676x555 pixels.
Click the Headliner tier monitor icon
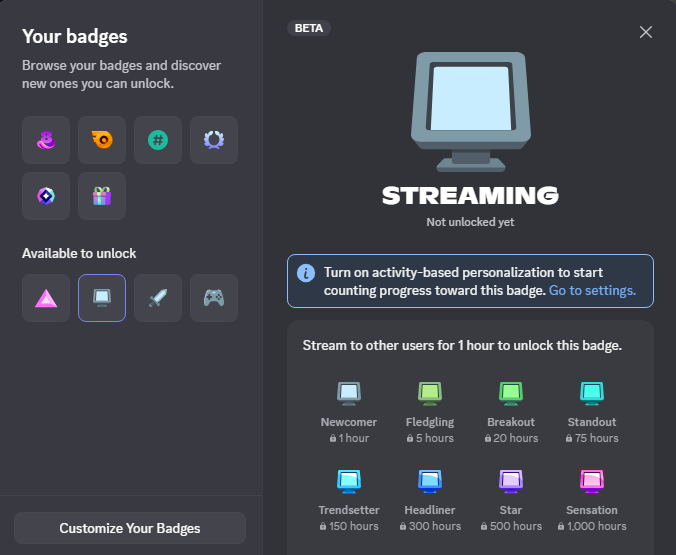(x=430, y=481)
